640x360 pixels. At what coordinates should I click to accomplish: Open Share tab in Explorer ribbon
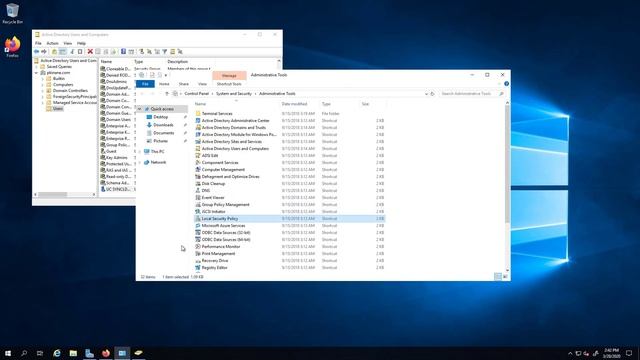coord(184,84)
